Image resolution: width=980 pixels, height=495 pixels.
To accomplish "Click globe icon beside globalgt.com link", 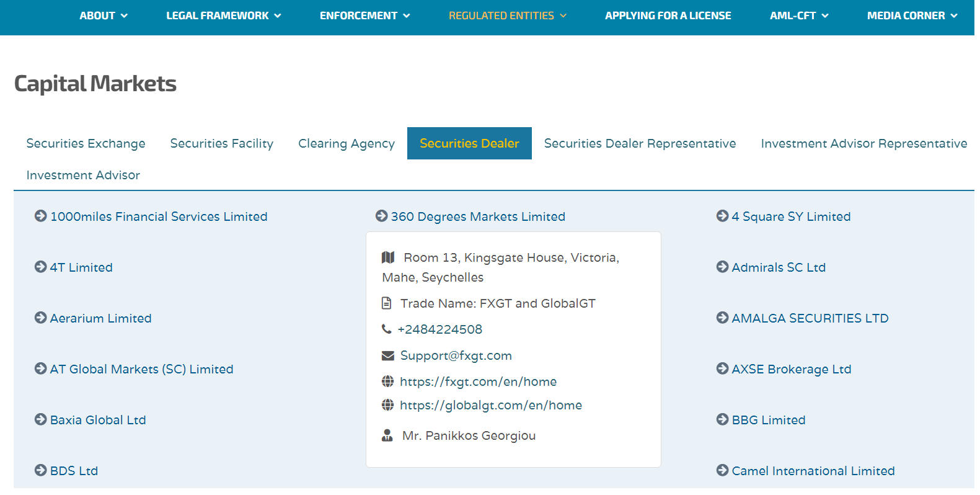I will pyautogui.click(x=388, y=405).
